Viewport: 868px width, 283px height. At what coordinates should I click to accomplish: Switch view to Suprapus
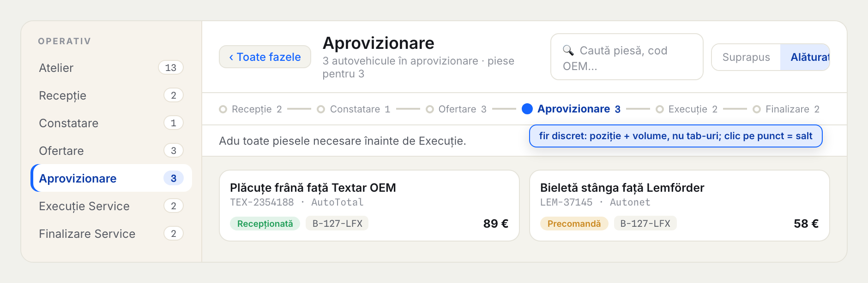click(x=746, y=57)
